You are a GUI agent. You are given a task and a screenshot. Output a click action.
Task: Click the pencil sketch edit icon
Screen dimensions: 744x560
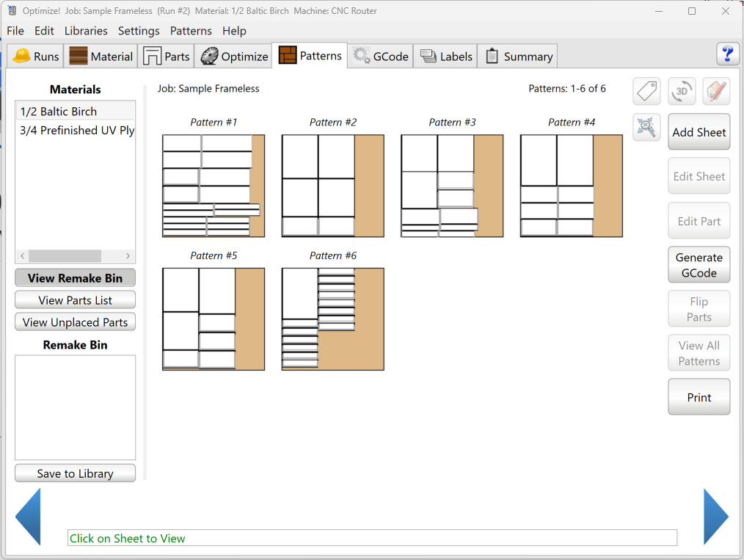click(x=715, y=92)
